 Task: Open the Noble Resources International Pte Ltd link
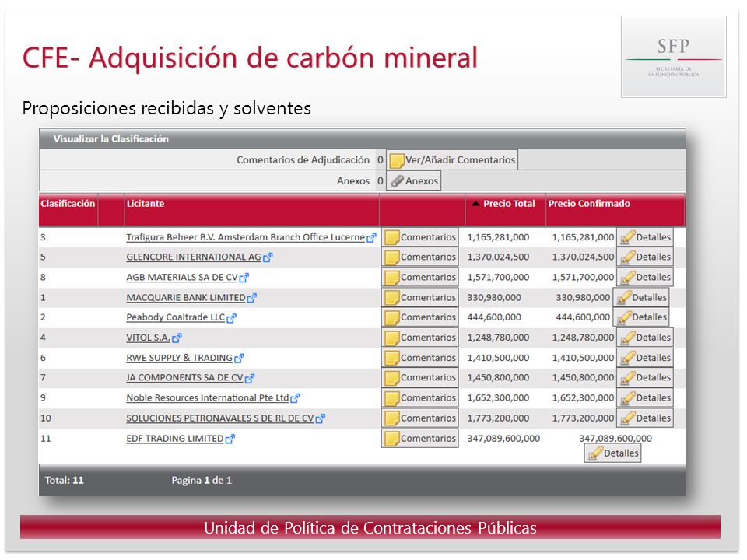tap(208, 397)
